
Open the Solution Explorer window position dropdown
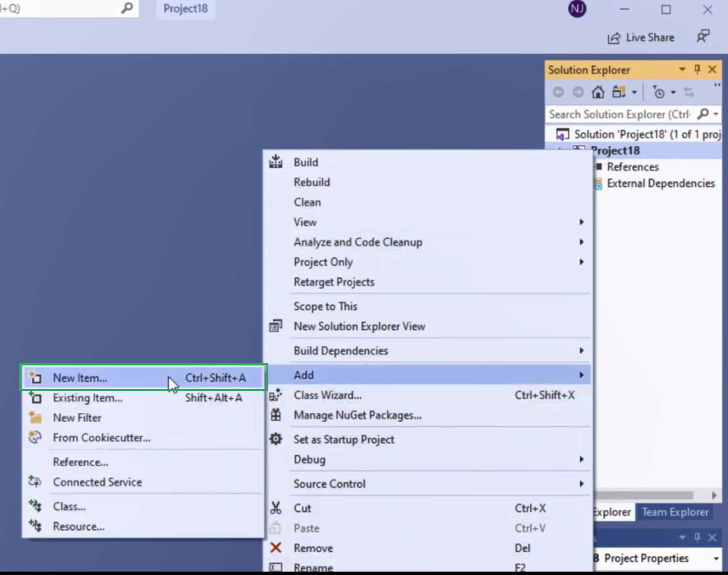[682, 70]
